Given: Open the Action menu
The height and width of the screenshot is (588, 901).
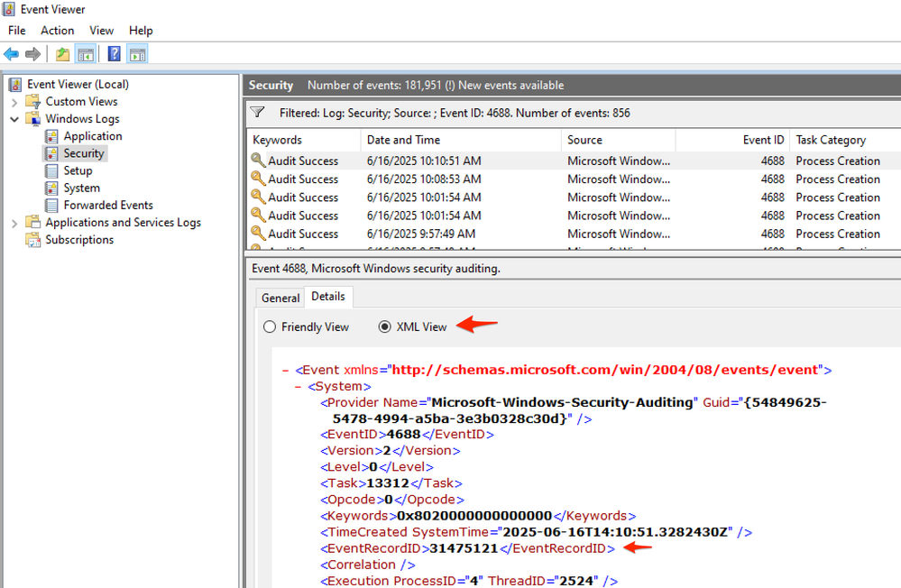Looking at the screenshot, I should coord(57,31).
